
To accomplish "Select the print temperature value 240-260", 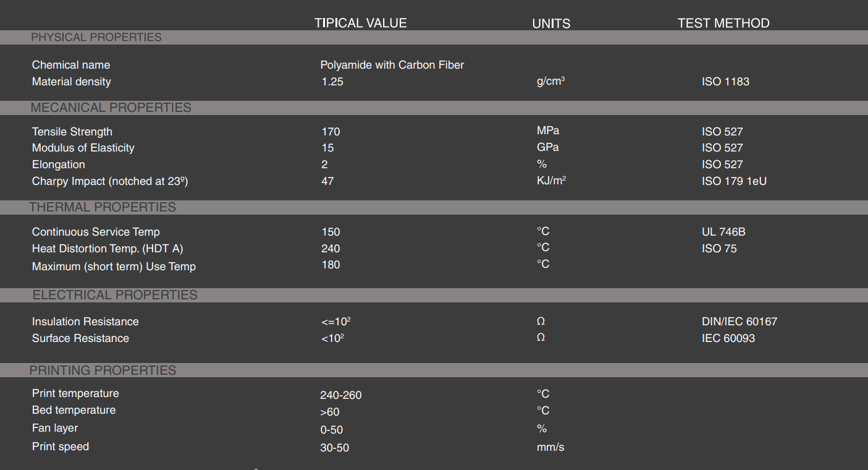I will pyautogui.click(x=340, y=395).
